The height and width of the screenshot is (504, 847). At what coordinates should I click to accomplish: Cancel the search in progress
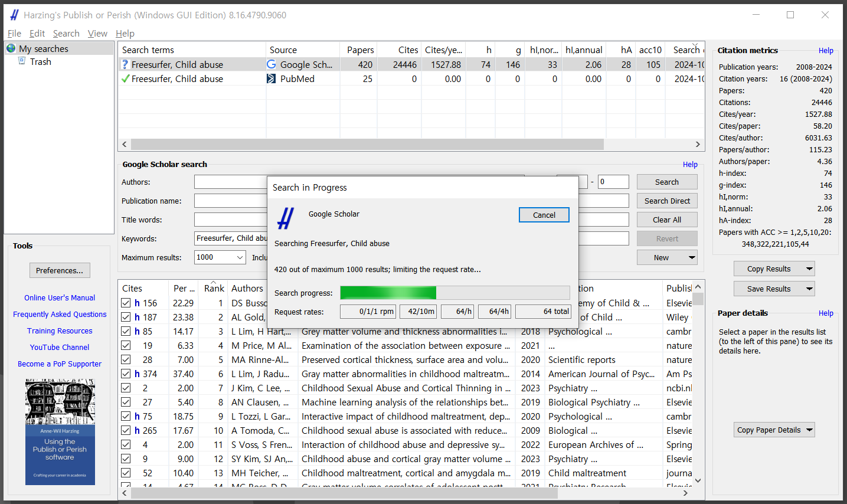pos(544,215)
